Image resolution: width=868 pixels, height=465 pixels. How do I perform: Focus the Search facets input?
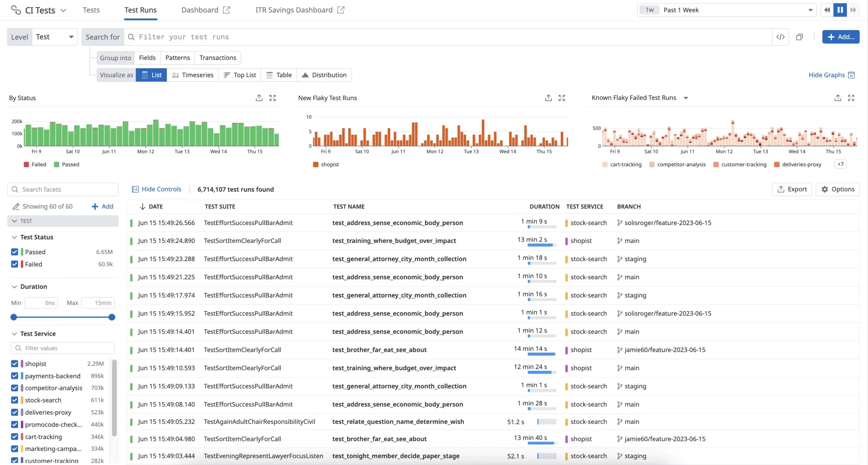(x=63, y=189)
